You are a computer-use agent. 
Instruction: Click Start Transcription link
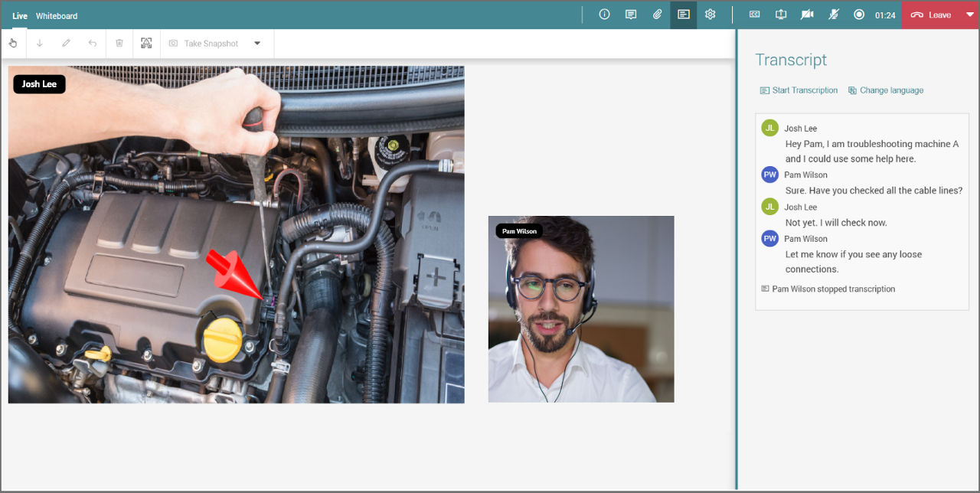(x=799, y=90)
